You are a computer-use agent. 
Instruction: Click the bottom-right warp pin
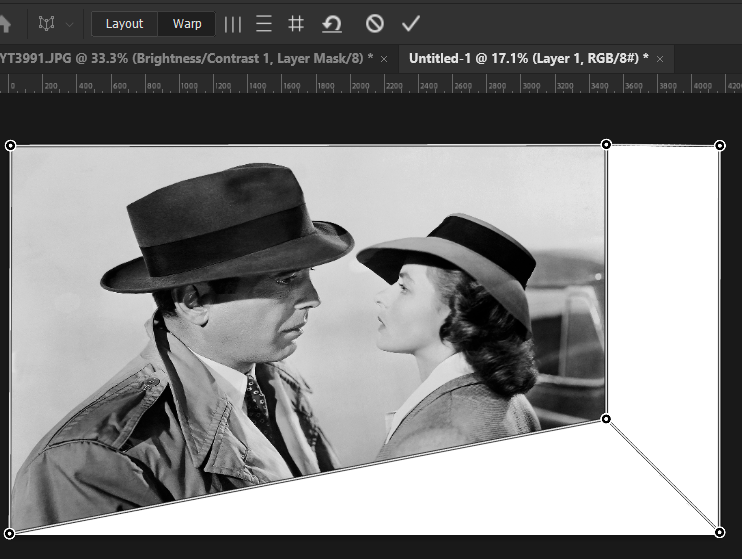[x=719, y=532]
